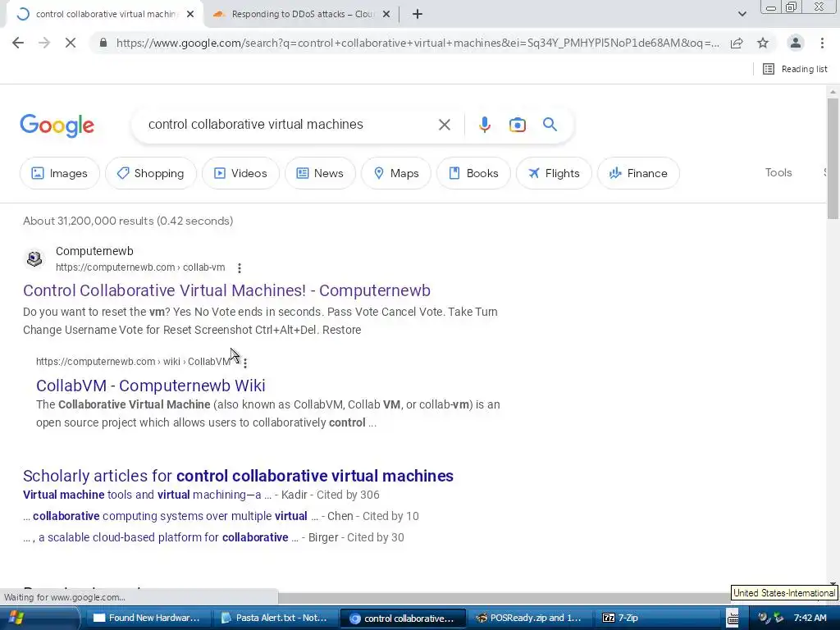Filter results by Videos
The height and width of the screenshot is (630, 840).
tap(240, 173)
